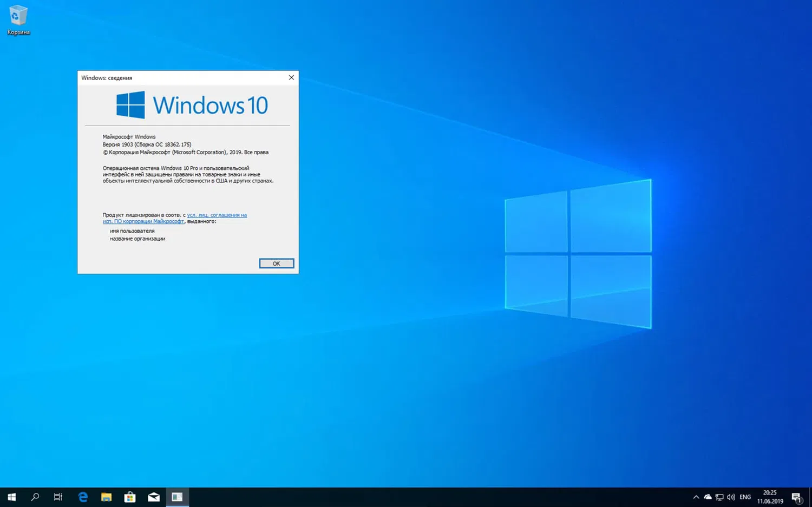
Task: Open the Microsoft Store
Action: coord(130,496)
